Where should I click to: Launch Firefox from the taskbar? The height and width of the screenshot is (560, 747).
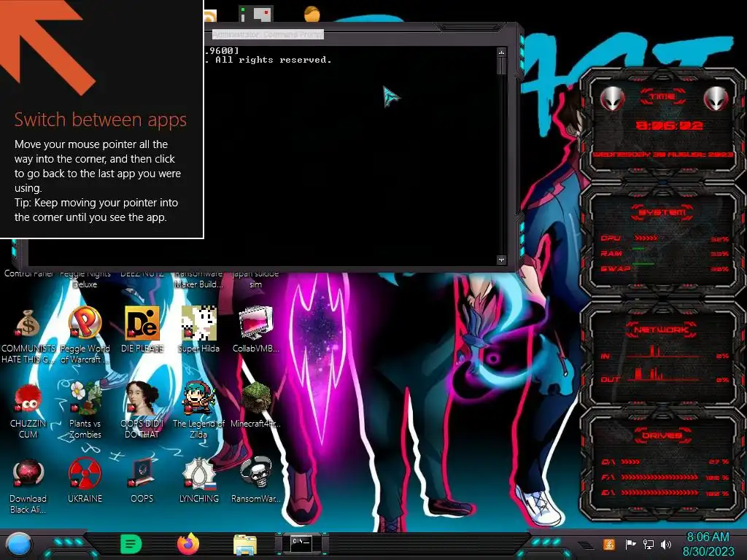188,544
